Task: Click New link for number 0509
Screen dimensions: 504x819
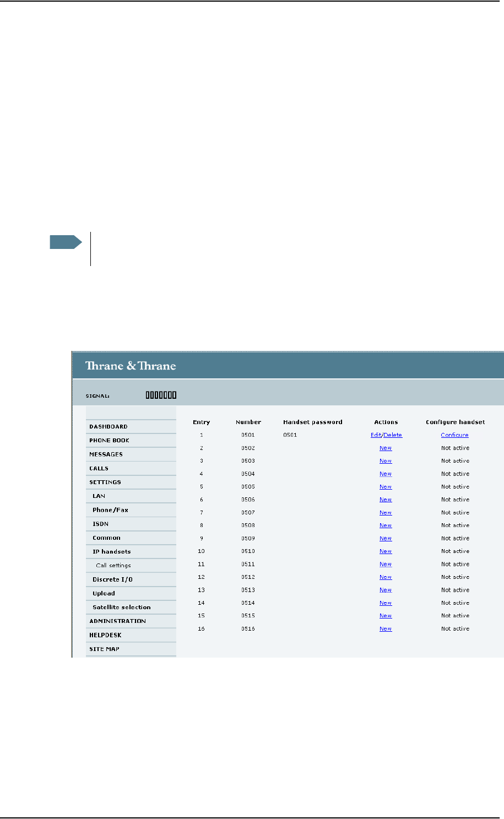Action: pyautogui.click(x=386, y=539)
